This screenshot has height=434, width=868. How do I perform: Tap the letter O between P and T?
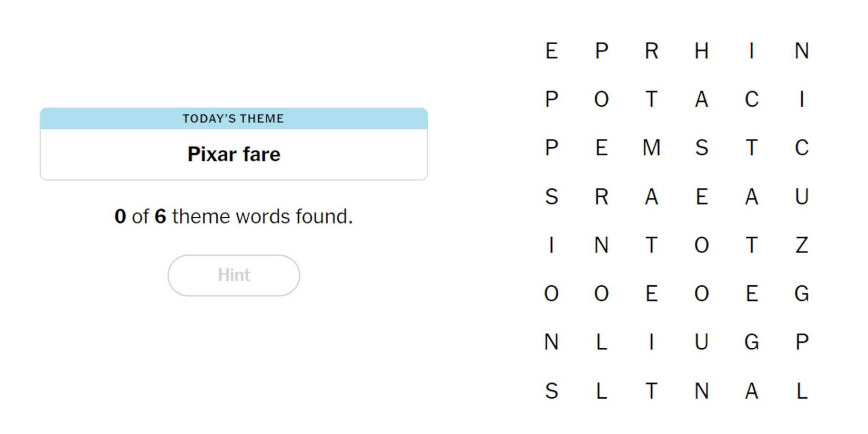click(601, 99)
